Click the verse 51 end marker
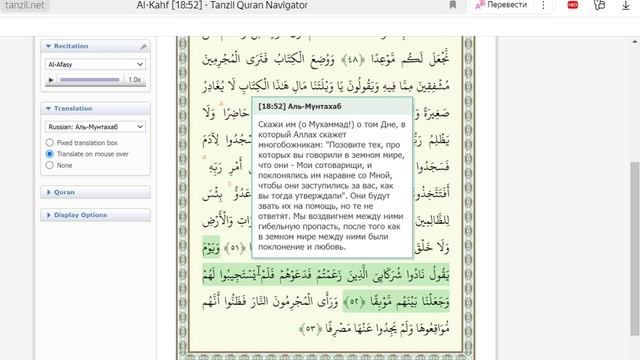The height and width of the screenshot is (360, 640). 234,248
